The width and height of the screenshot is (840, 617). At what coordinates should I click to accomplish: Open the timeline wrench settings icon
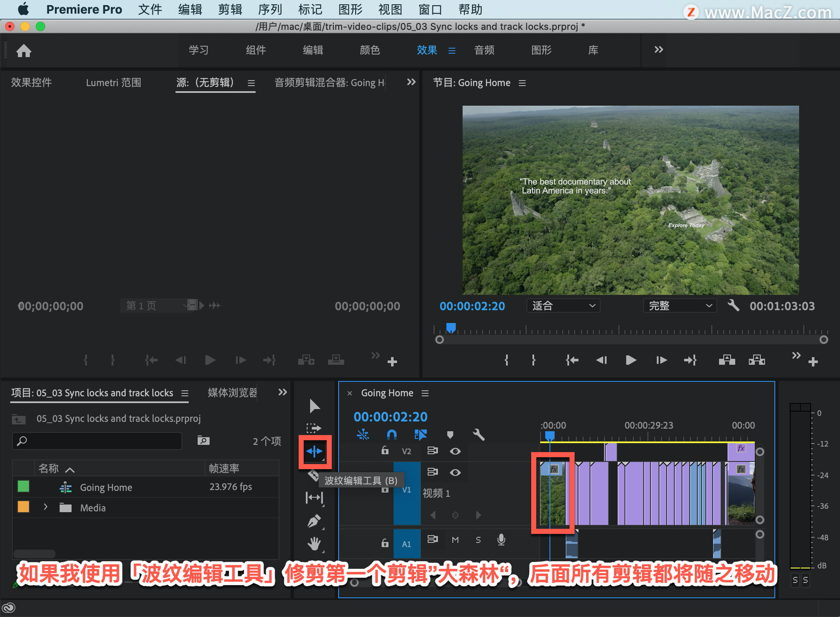(x=479, y=435)
